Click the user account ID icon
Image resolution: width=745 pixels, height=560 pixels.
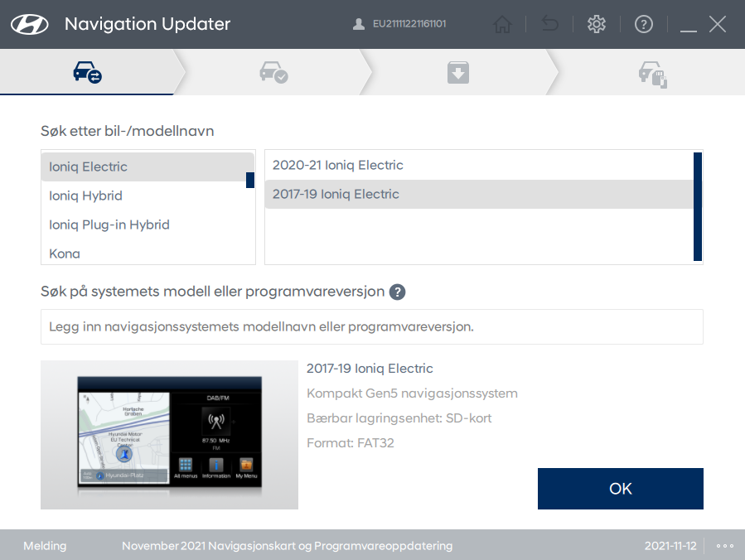359,24
